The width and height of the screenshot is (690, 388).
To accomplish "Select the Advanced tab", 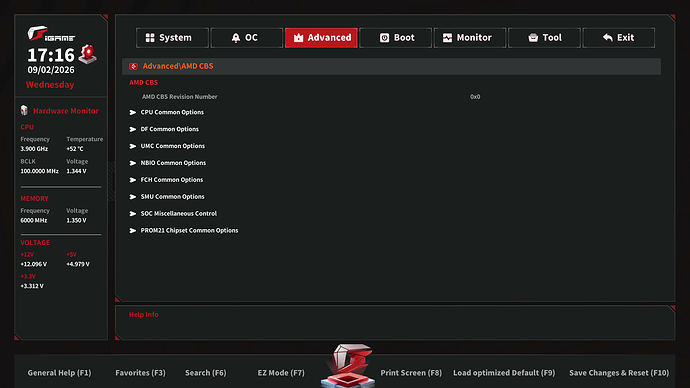I will pos(321,38).
